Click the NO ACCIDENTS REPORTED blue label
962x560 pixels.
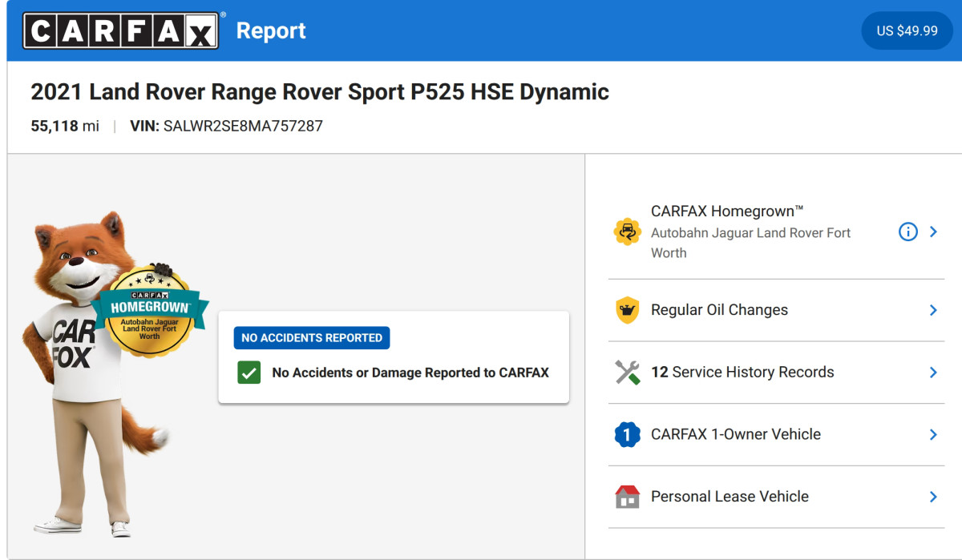pos(312,338)
